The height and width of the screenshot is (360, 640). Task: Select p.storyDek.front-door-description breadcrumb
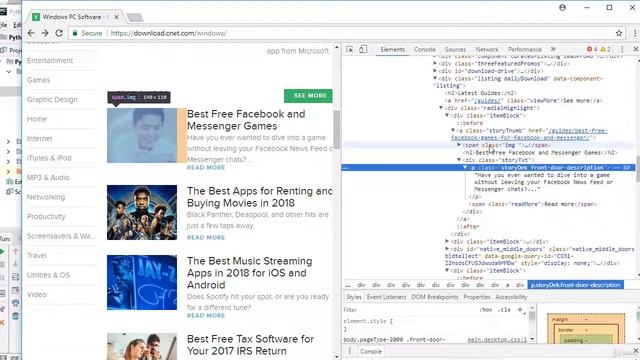point(576,285)
